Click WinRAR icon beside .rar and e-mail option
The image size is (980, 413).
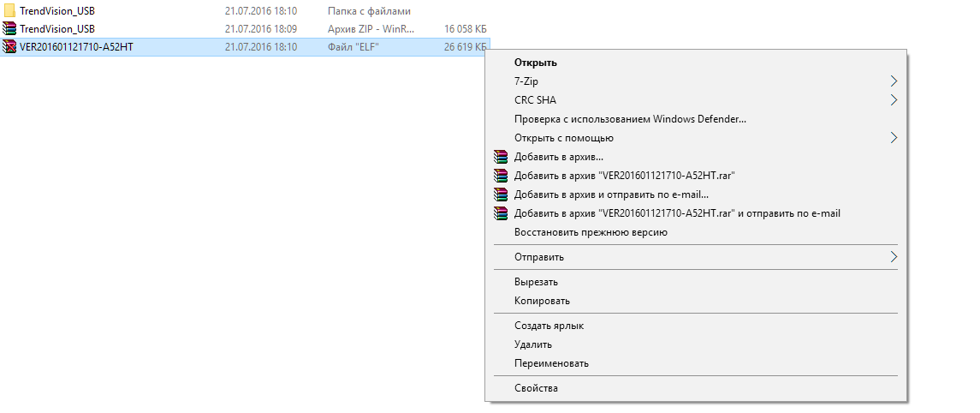[x=501, y=213]
